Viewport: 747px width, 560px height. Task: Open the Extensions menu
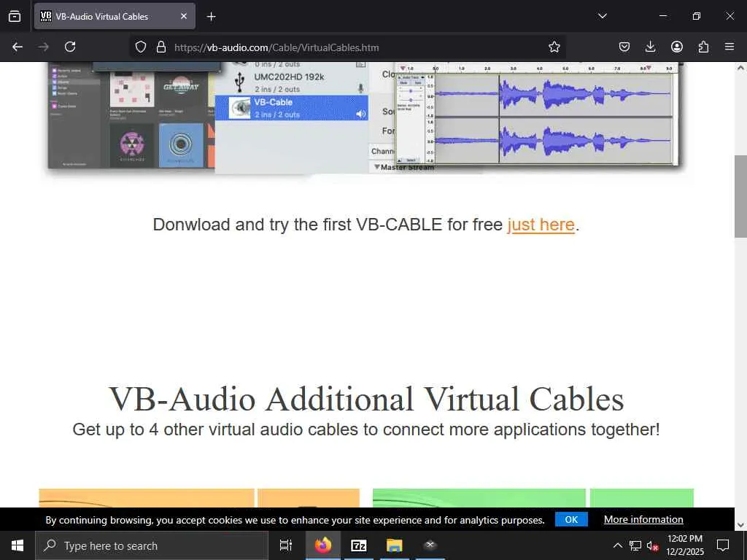coord(703,47)
